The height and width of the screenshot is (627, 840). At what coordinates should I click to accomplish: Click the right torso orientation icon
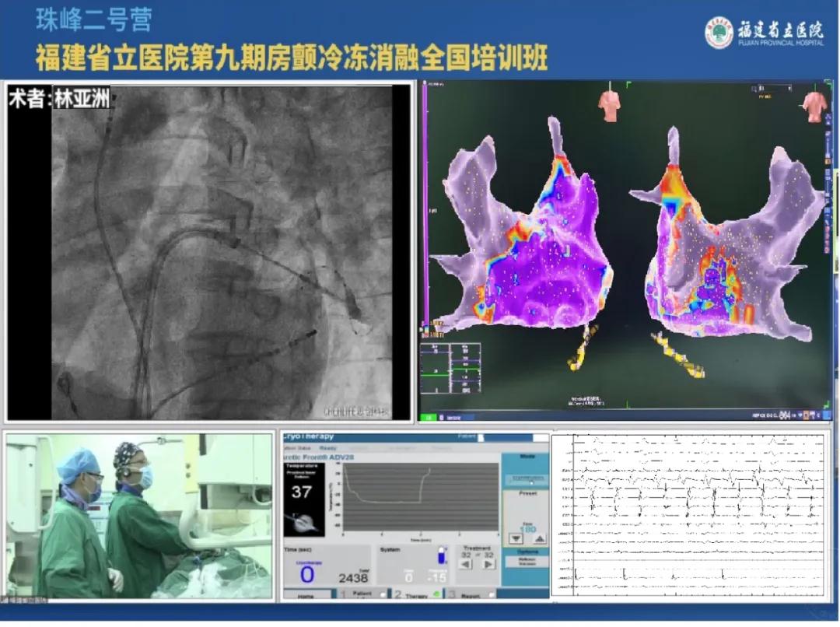[814, 105]
